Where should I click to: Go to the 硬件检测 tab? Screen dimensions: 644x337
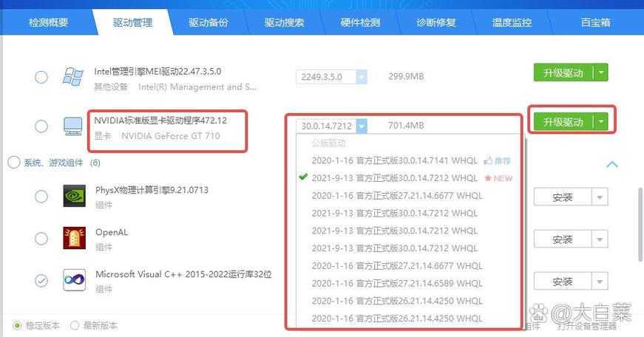coord(360,22)
